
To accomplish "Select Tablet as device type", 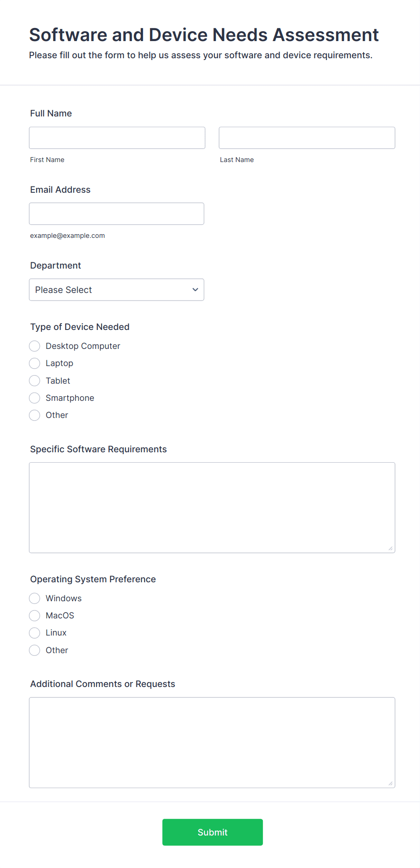I will tap(35, 381).
